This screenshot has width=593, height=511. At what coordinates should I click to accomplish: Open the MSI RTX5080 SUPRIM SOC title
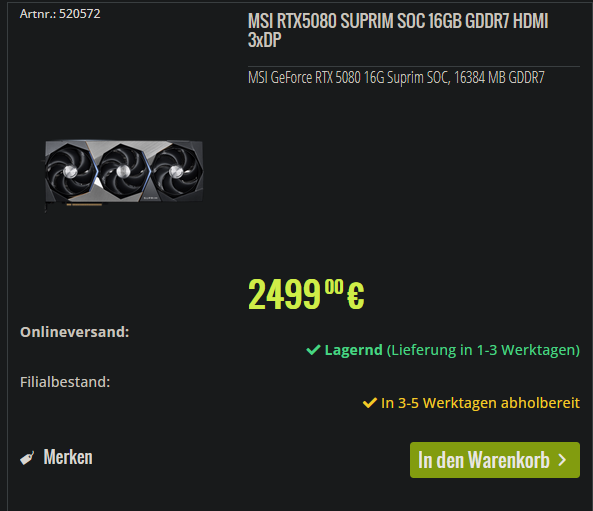(x=398, y=30)
